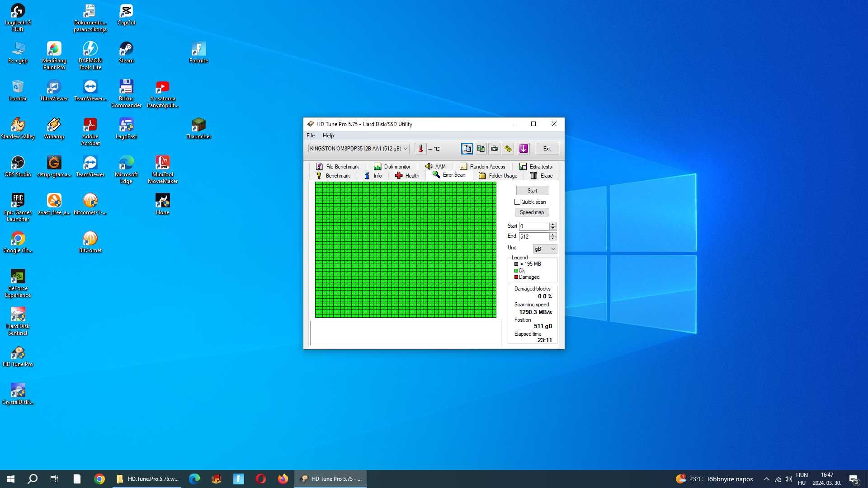Viewport: 868px width, 488px height.
Task: Open the File menu in HD Tune
Action: (311, 136)
